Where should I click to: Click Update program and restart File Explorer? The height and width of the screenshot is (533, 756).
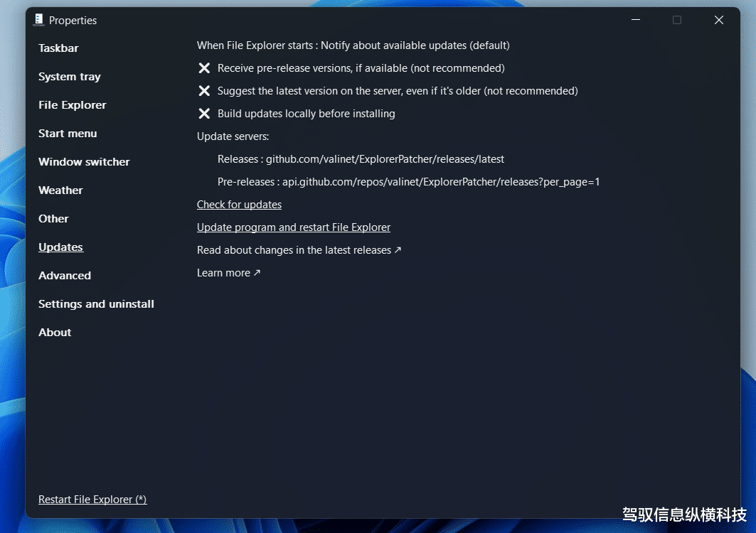294,227
